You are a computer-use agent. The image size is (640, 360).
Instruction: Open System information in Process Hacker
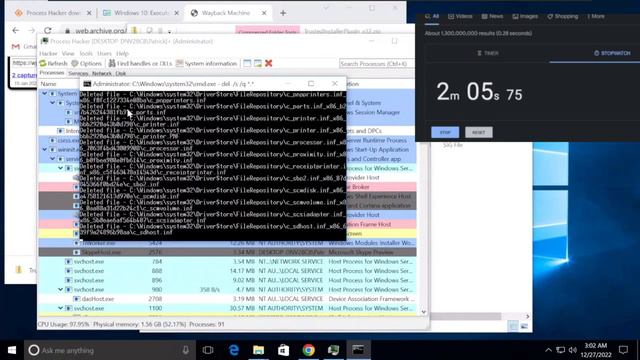[x=207, y=63]
